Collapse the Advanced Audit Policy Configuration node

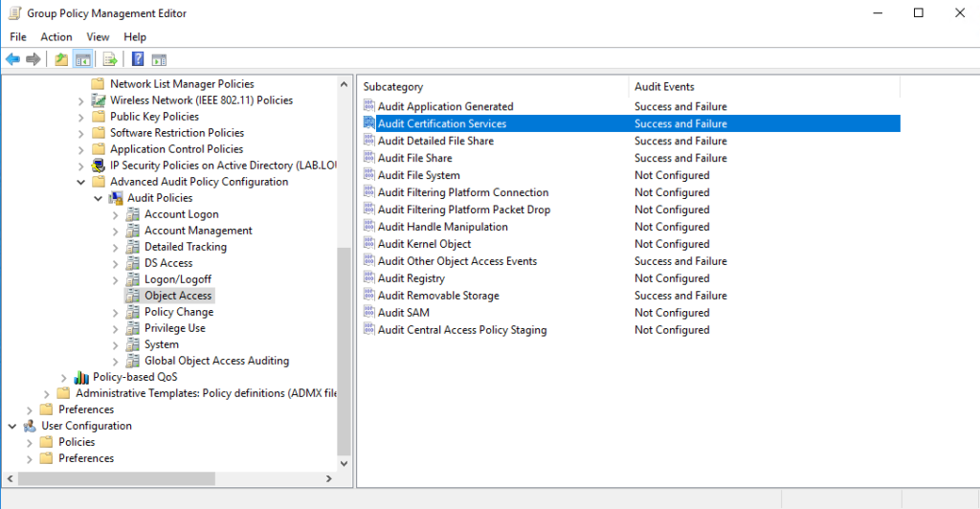tap(80, 182)
